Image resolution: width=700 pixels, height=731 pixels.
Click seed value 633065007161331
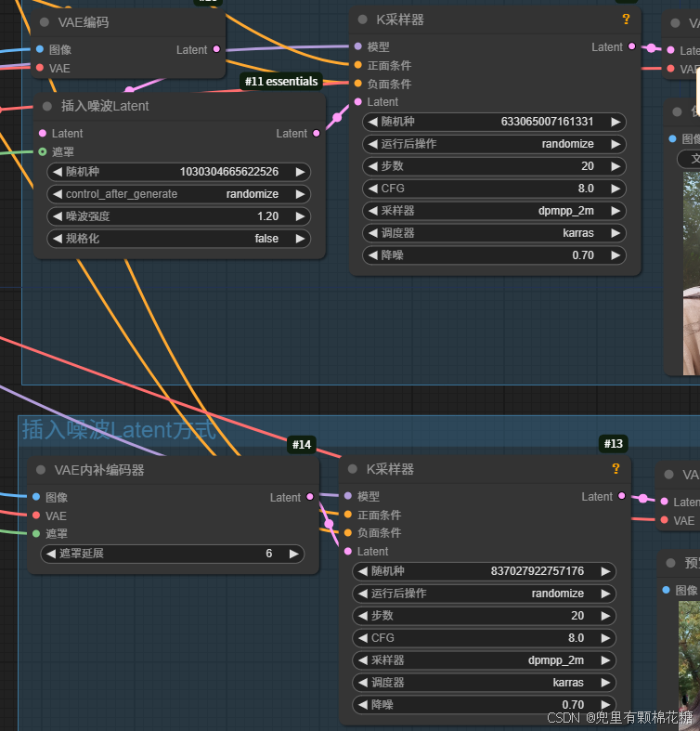(x=547, y=122)
